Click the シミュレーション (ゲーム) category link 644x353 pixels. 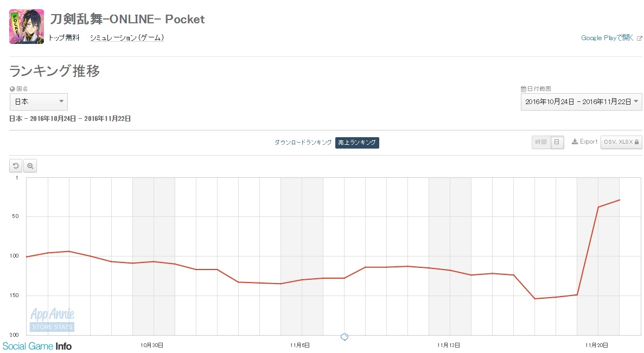(x=127, y=38)
